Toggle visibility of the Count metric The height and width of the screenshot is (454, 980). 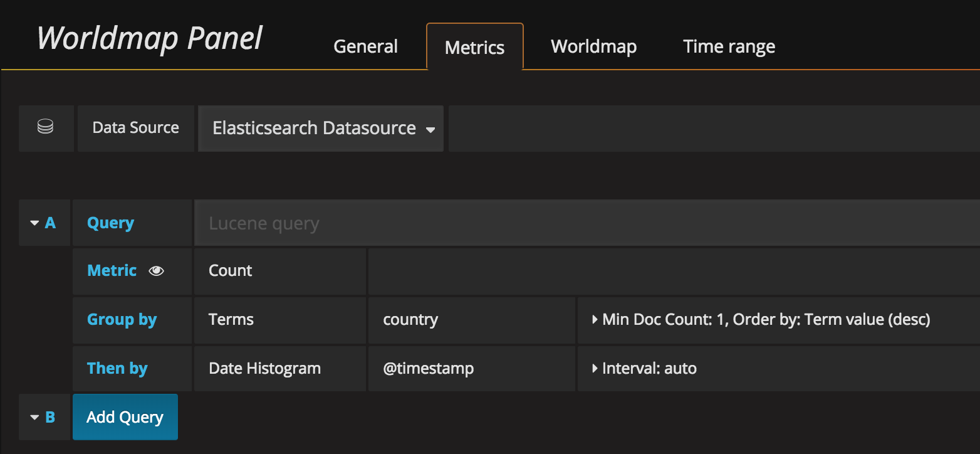tap(155, 271)
